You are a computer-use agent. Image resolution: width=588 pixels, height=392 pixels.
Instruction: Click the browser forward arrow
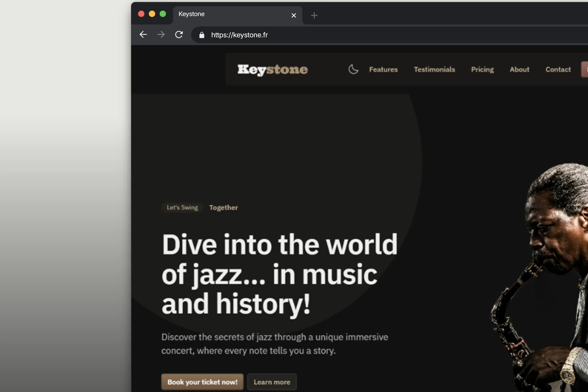(161, 34)
